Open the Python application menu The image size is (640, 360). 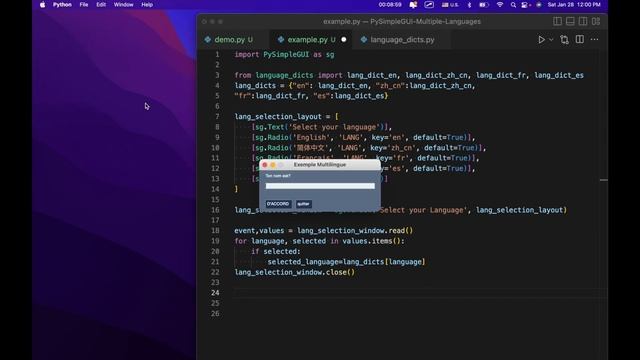pos(62,5)
